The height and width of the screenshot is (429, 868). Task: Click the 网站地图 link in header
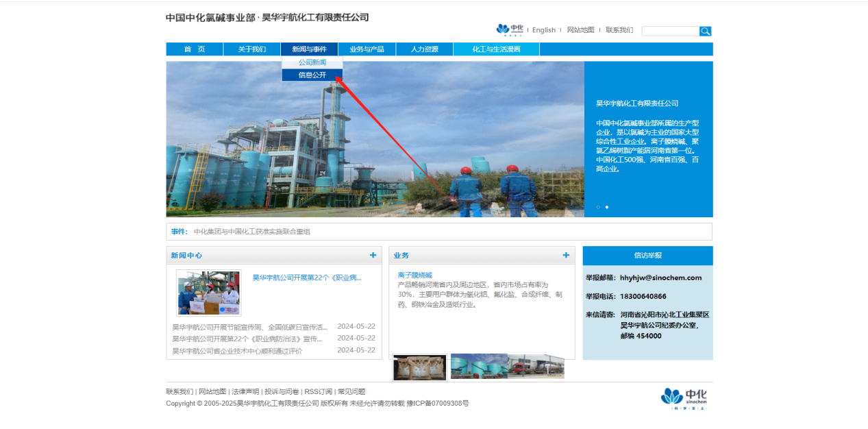coord(580,30)
